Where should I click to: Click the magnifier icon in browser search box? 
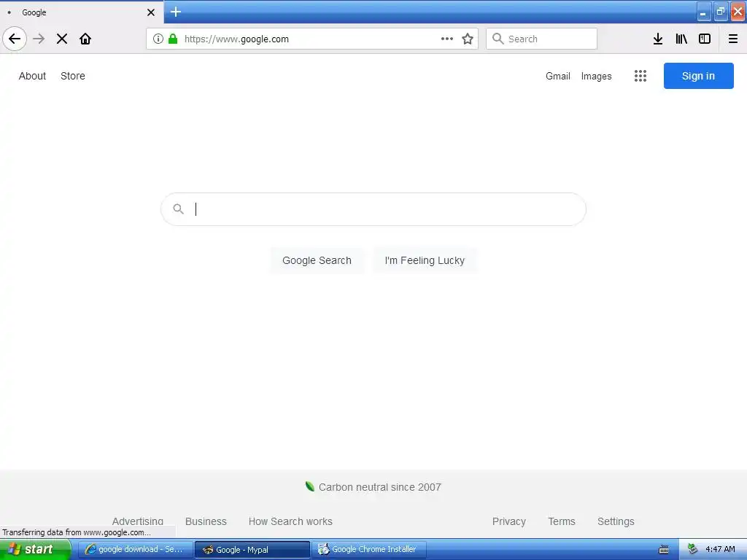coord(498,39)
